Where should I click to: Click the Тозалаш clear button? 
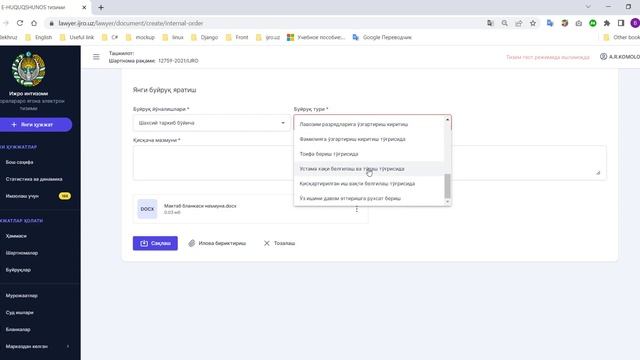(279, 243)
